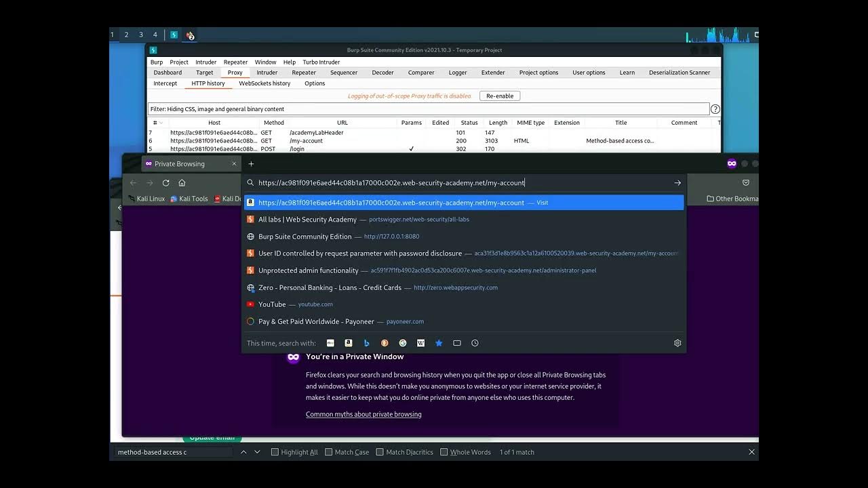
Task: Open the proxy Options sub-tab
Action: point(315,83)
